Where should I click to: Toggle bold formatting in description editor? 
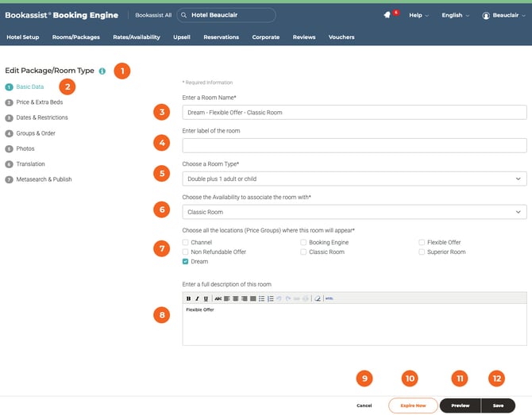[x=188, y=298]
